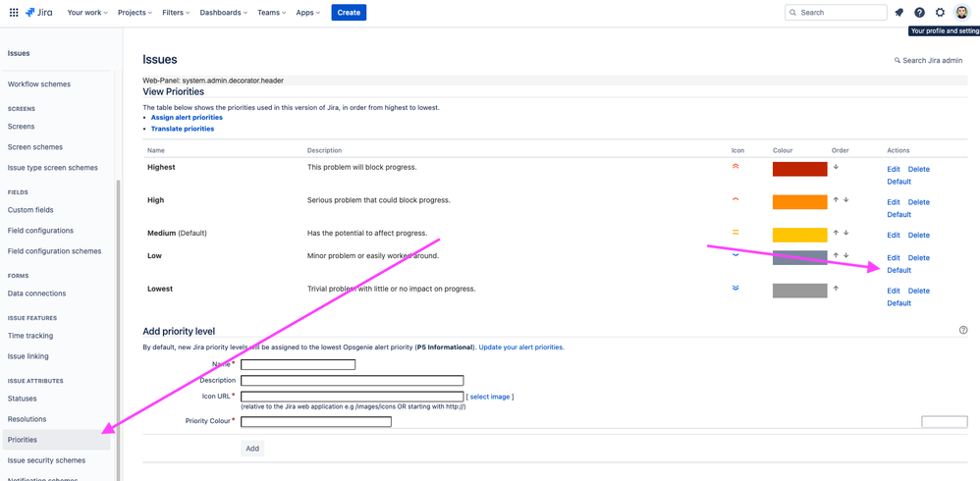Select Priorities in sidebar
980x481 pixels.
[56, 440]
